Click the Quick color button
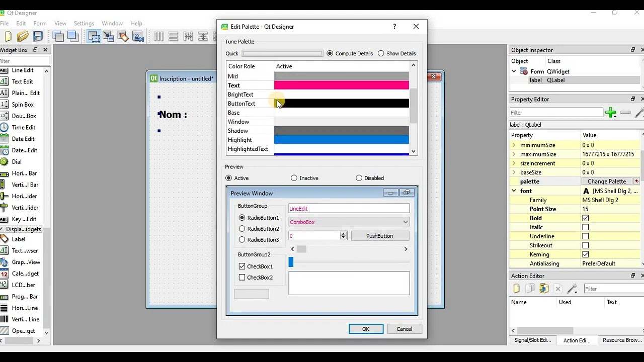The height and width of the screenshot is (362, 644). pyautogui.click(x=282, y=53)
